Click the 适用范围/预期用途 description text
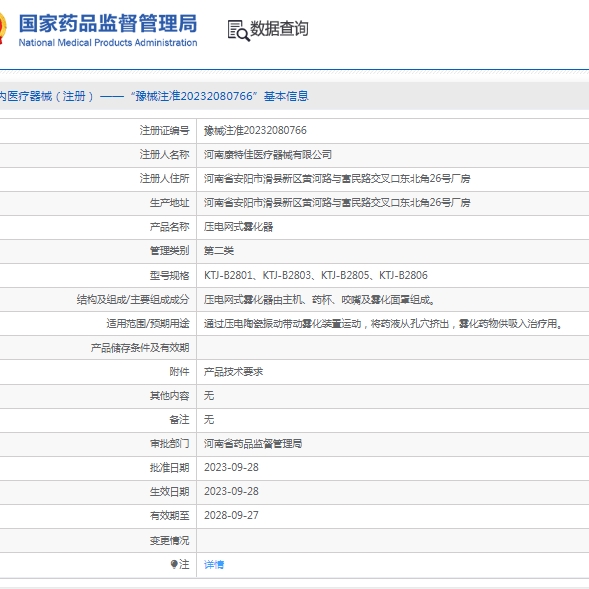Viewport: 589px width, 589px height. [x=383, y=323]
